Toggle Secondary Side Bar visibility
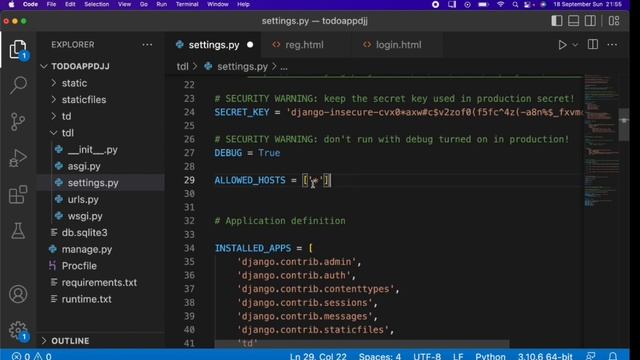The image size is (640, 360). pyautogui.click(x=590, y=21)
